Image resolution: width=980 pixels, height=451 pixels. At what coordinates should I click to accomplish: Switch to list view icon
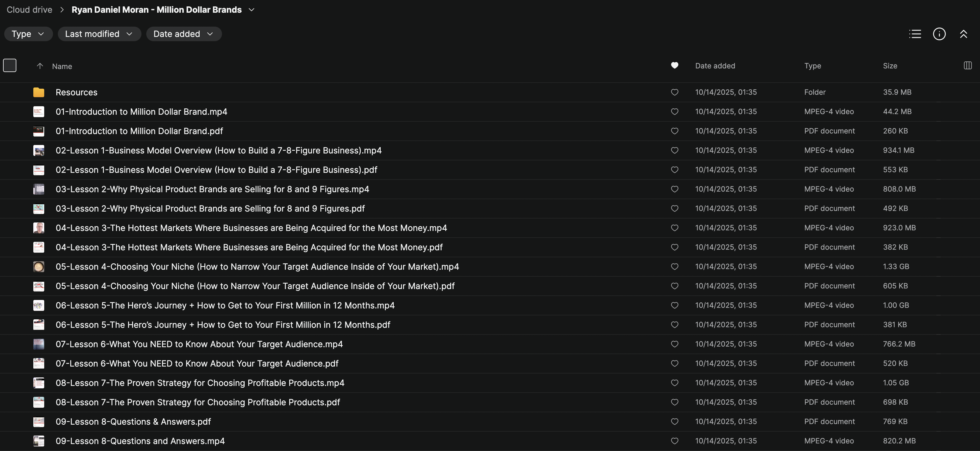[915, 34]
